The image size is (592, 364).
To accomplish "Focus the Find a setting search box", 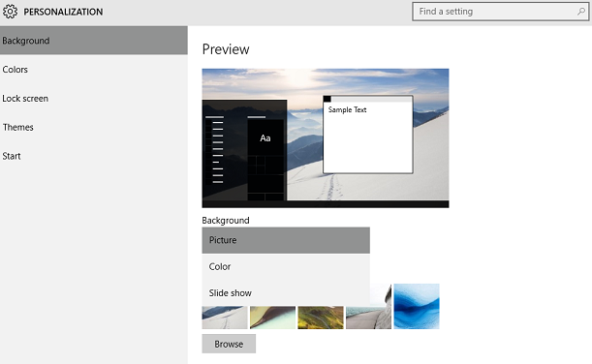I will pyautogui.click(x=501, y=12).
